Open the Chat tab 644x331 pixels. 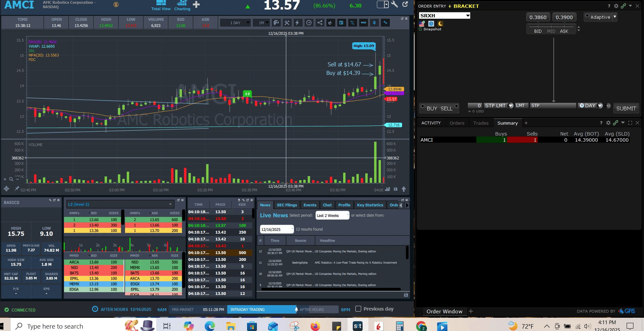(327, 205)
